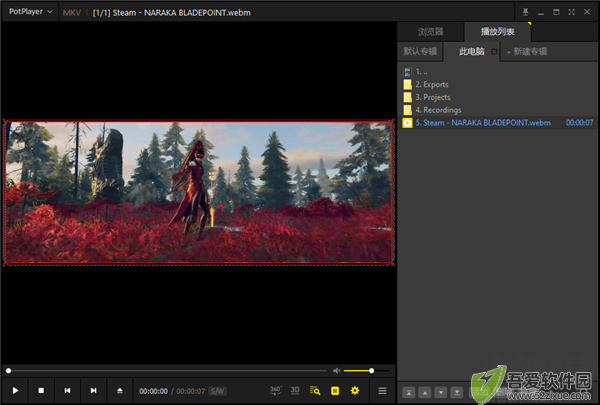Skip to the next track
600x405 pixels.
(93, 390)
